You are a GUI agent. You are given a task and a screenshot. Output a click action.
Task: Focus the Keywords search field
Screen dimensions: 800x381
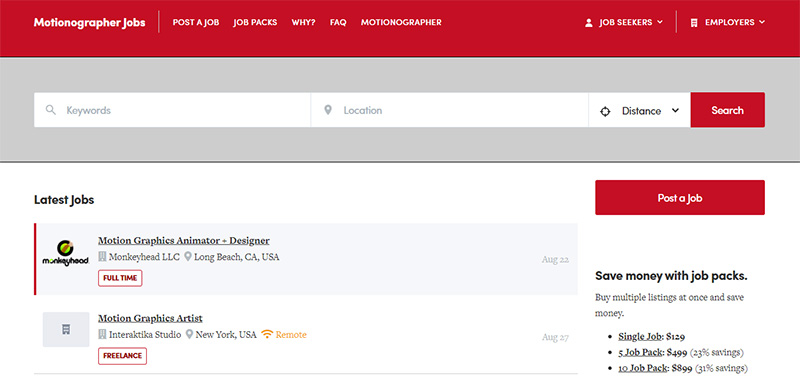coord(172,110)
